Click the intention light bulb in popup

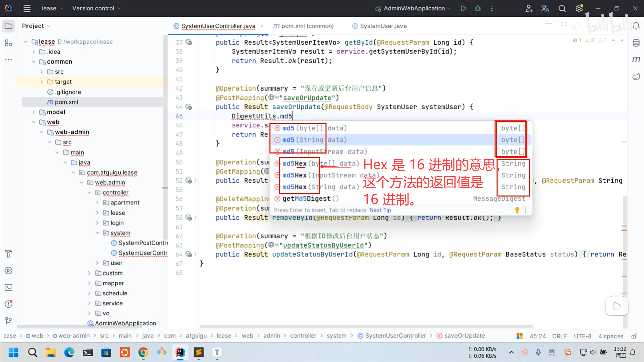[x=517, y=210]
